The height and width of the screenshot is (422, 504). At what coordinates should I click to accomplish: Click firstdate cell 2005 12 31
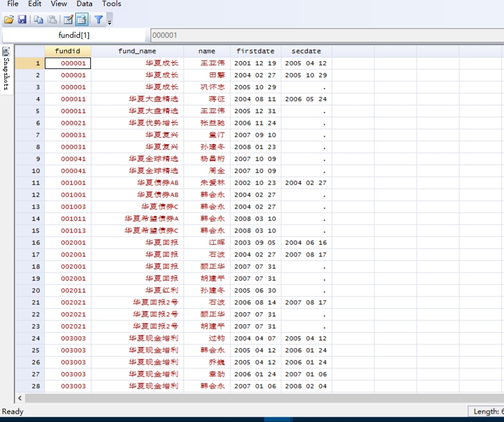tap(256, 111)
